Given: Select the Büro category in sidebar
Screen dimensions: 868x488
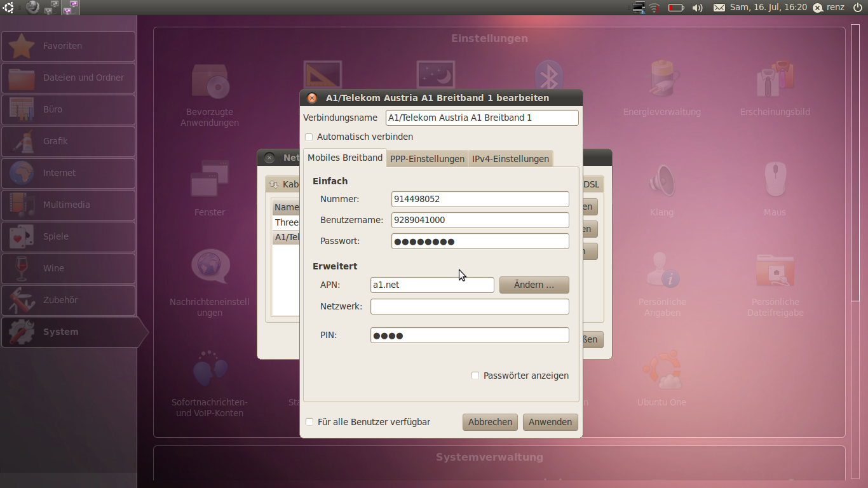Looking at the screenshot, I should click(x=69, y=110).
